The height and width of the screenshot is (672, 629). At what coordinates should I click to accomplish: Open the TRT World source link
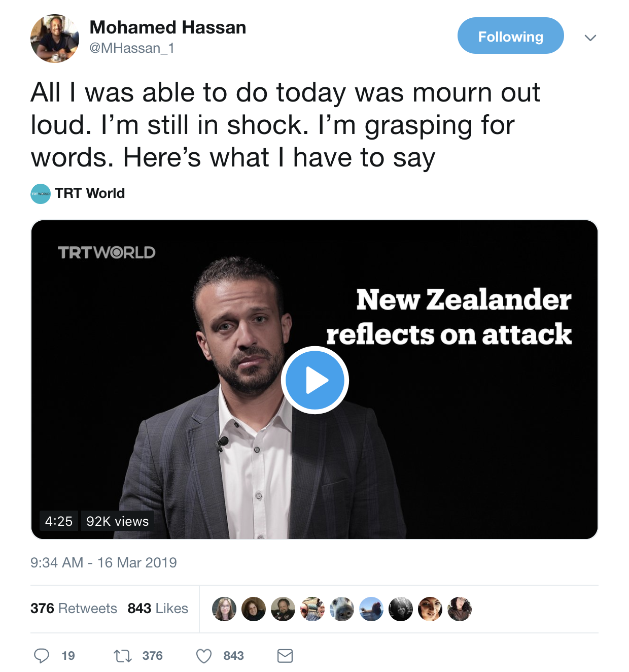point(90,193)
